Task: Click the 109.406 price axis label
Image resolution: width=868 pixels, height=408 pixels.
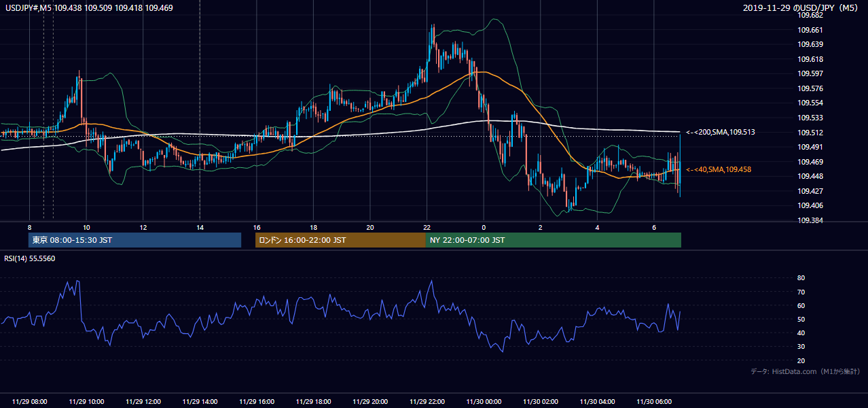Action: pos(810,205)
